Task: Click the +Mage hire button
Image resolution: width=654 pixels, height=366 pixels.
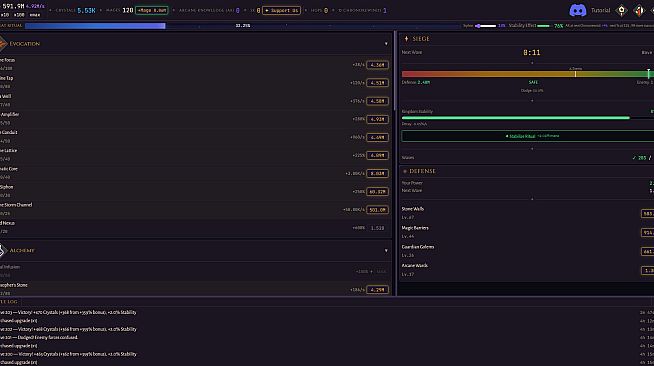Action: [152, 10]
